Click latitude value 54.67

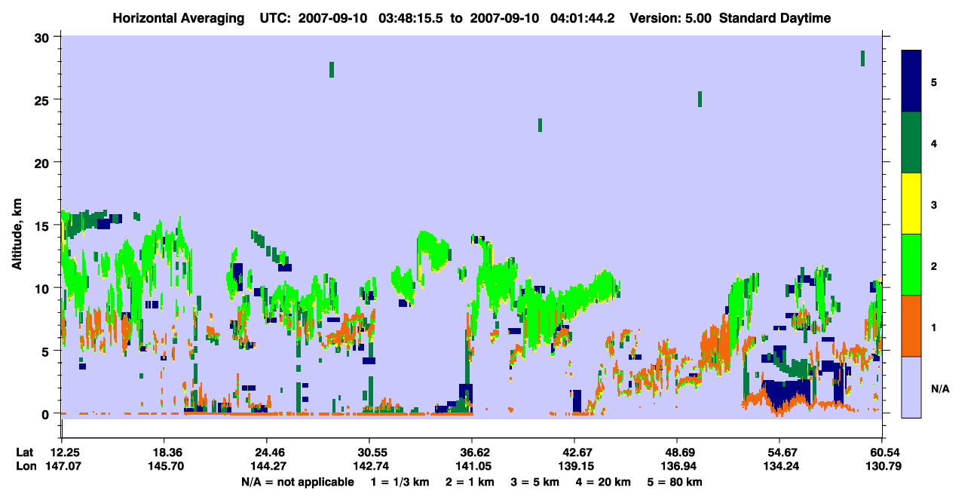click(779, 452)
